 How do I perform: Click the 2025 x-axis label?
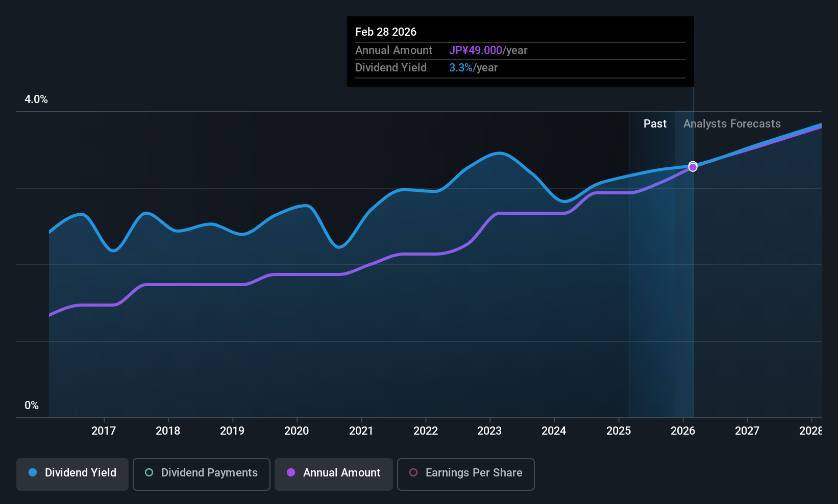click(x=619, y=431)
